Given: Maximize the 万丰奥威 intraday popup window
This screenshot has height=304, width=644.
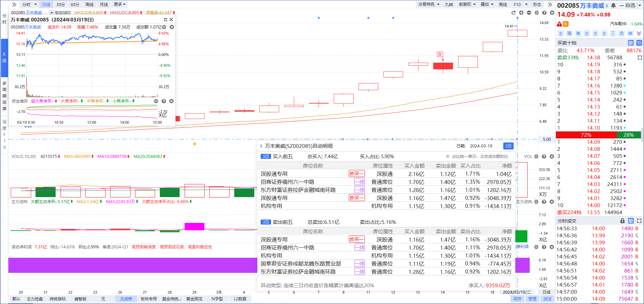Looking at the screenshot, I should click(165, 20).
